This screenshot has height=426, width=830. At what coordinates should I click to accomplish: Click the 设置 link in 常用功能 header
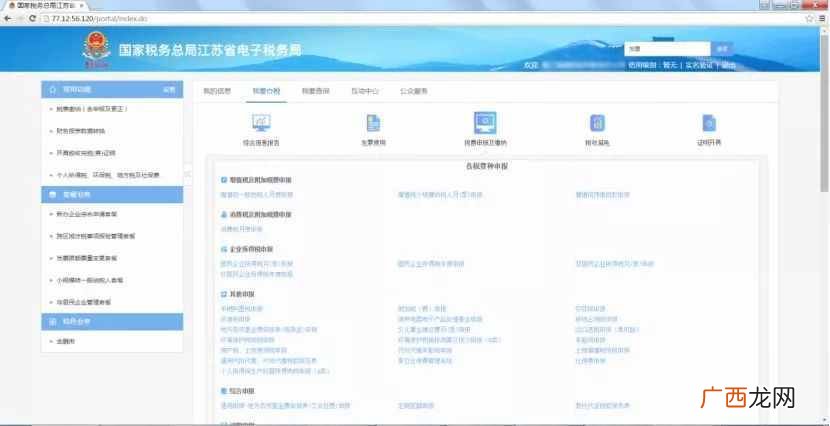tap(169, 90)
